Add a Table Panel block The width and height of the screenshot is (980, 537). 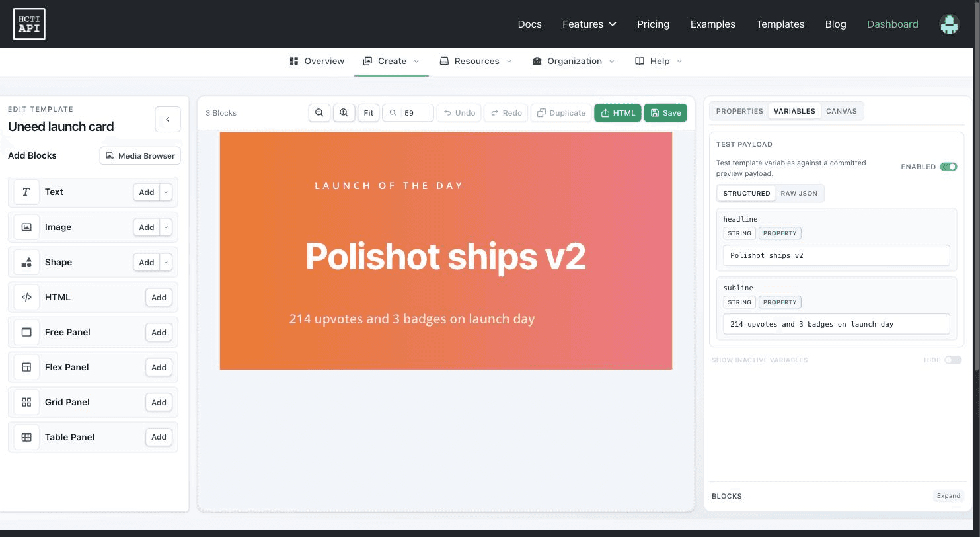pyautogui.click(x=159, y=437)
